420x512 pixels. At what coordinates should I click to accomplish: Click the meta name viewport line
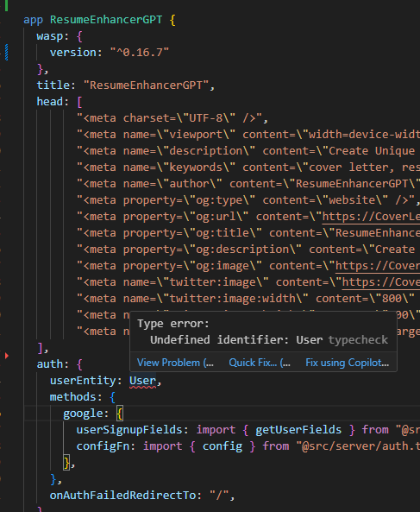coord(248,135)
